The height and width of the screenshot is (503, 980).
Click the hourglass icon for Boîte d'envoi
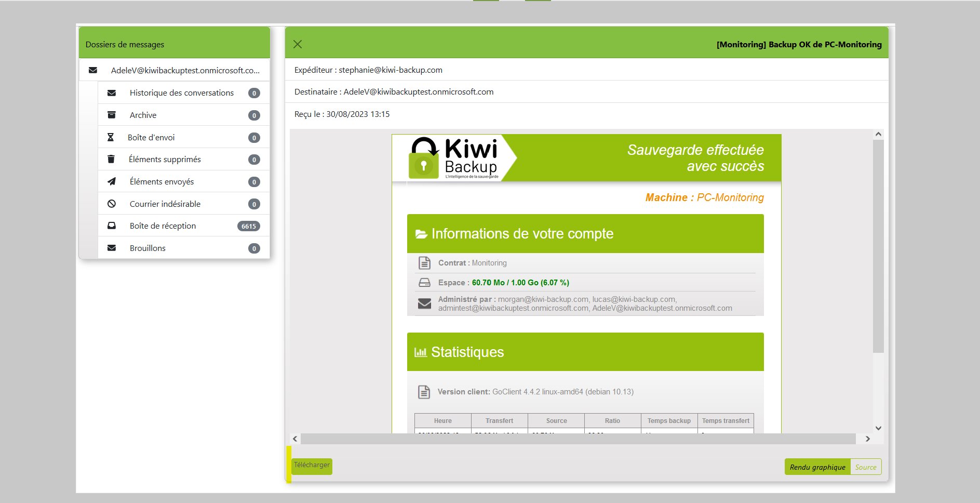(111, 137)
